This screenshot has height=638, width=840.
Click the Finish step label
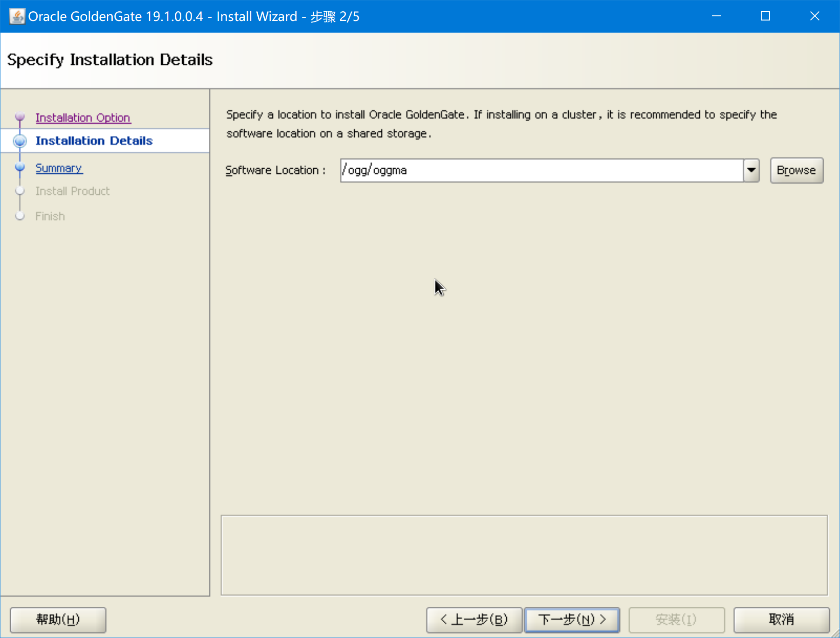coord(50,216)
